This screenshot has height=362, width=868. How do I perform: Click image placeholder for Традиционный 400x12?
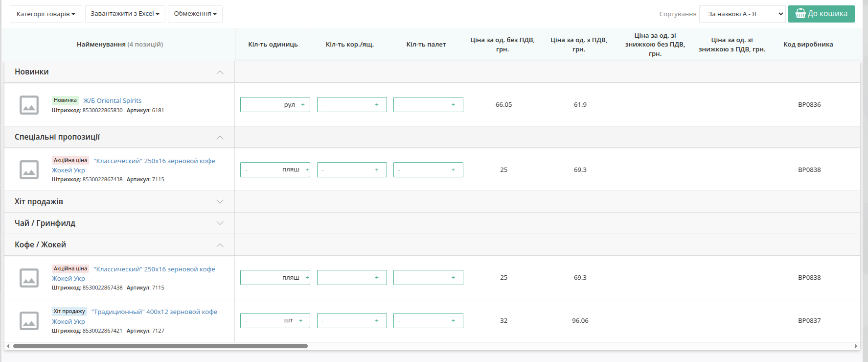pyautogui.click(x=29, y=321)
